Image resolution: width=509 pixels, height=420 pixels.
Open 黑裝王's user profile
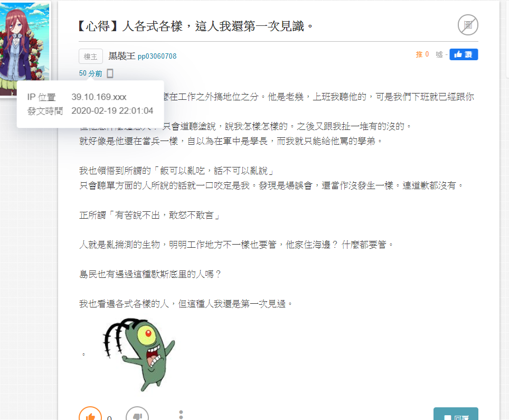pyautogui.click(x=122, y=56)
